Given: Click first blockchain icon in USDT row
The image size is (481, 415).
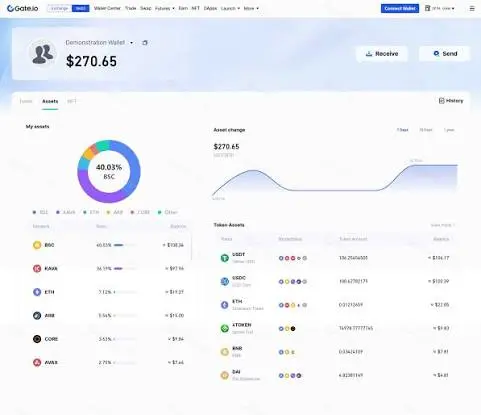Looking at the screenshot, I should pos(281,258).
